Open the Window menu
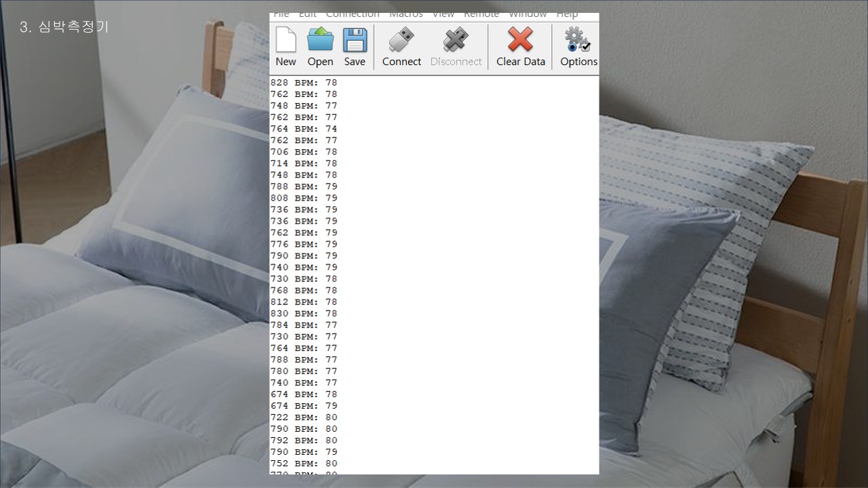Screen dimensions: 868x488 528,15
